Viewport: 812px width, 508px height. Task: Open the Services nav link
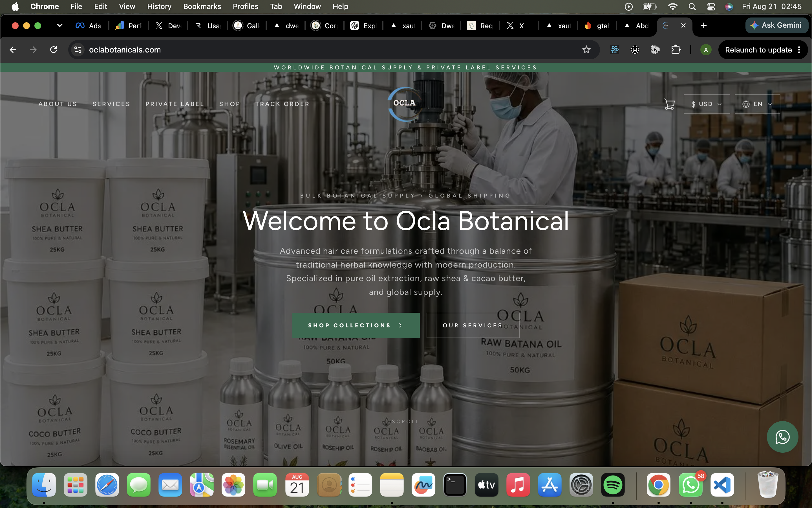(111, 104)
